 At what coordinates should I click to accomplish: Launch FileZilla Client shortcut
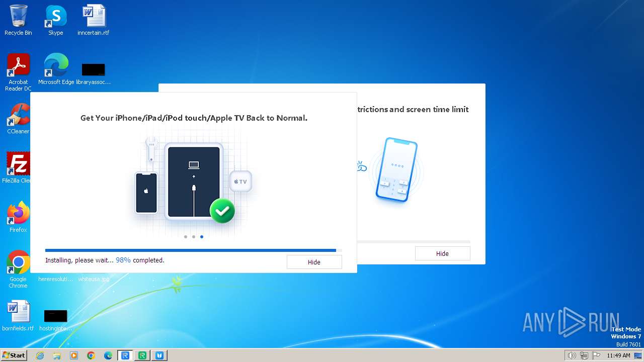tap(17, 167)
